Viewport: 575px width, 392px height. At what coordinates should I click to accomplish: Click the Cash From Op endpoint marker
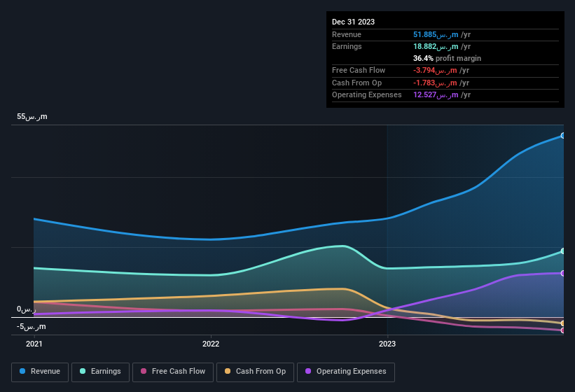[x=563, y=323]
